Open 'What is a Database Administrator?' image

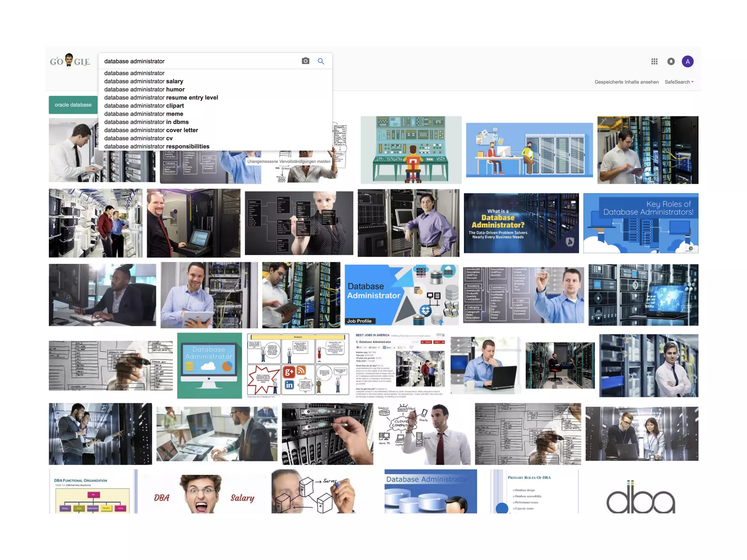tap(521, 223)
